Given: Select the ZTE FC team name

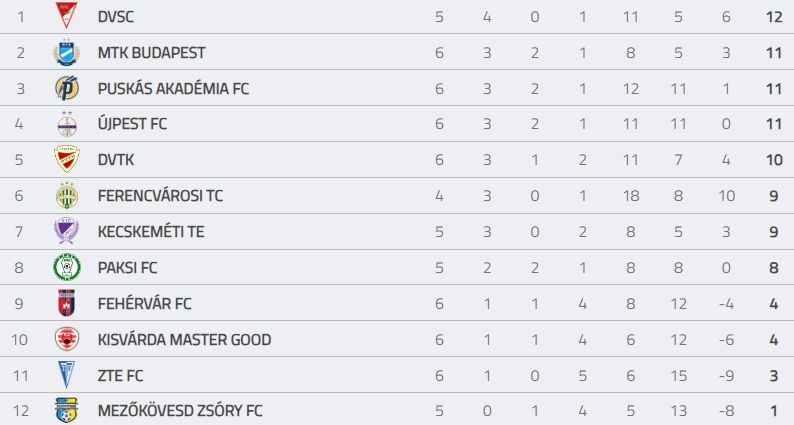Looking at the screenshot, I should [121, 375].
